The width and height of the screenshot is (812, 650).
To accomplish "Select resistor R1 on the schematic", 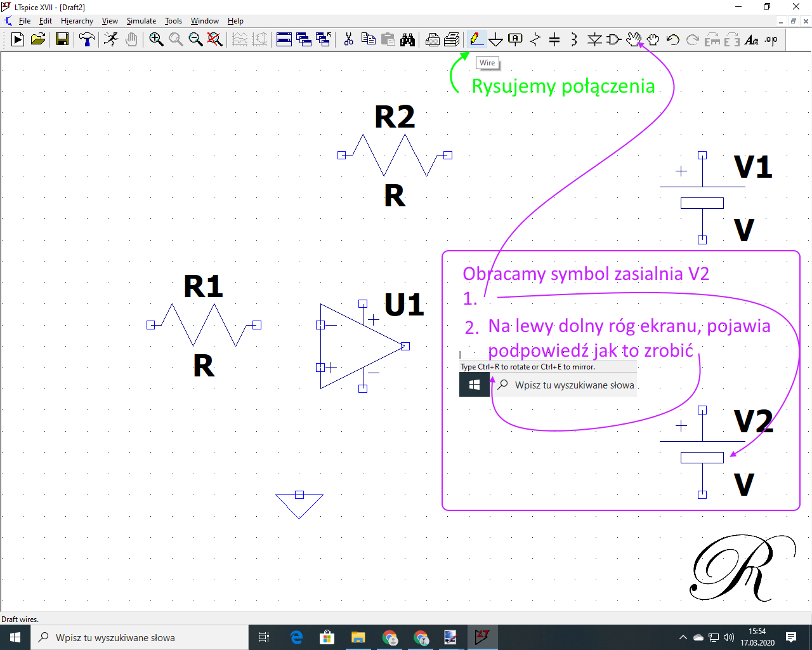I will pyautogui.click(x=204, y=325).
